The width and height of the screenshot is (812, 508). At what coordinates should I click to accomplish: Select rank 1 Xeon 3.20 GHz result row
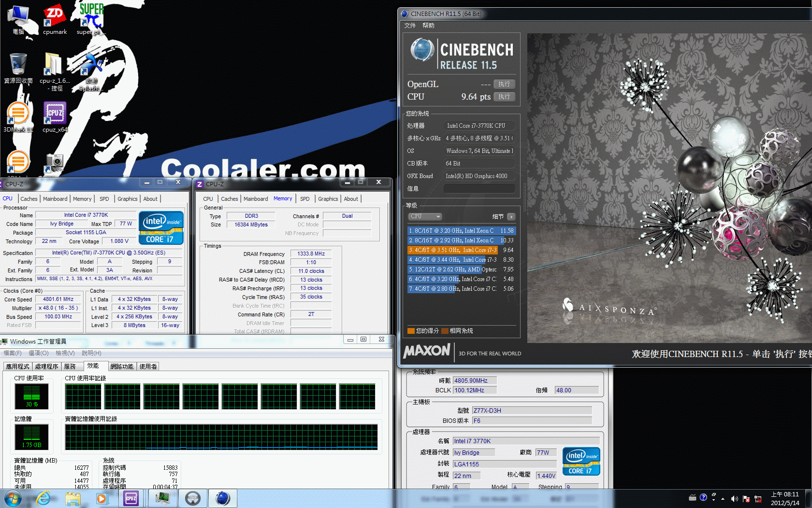[x=462, y=231]
